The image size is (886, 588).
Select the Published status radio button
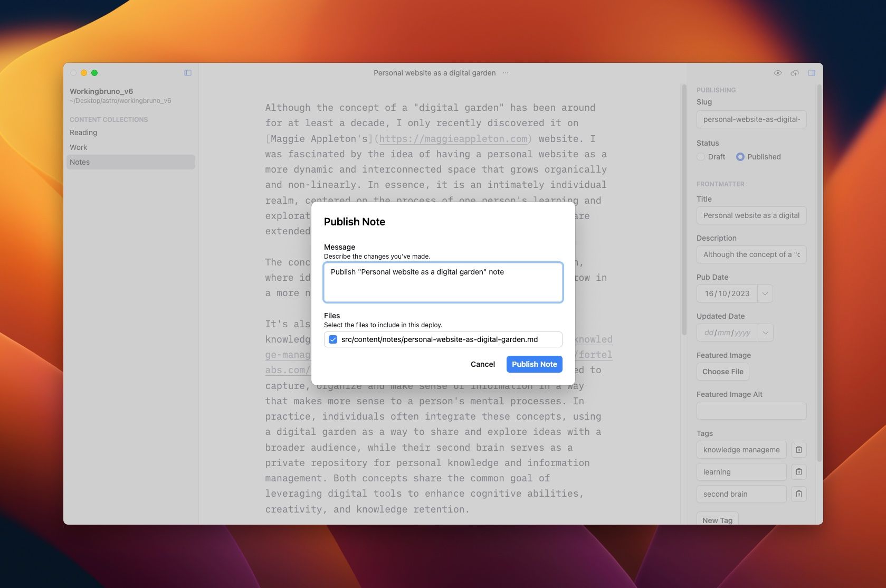[x=740, y=157]
